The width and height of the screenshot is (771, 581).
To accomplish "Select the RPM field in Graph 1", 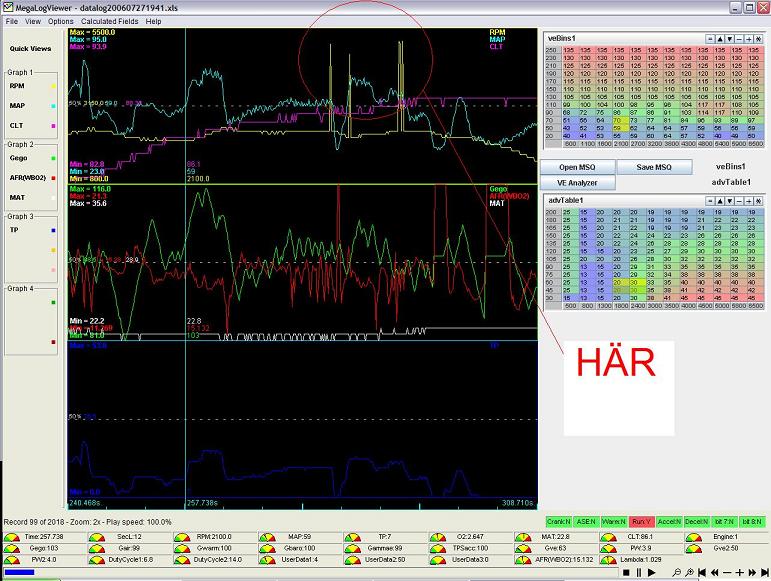I will click(17, 86).
